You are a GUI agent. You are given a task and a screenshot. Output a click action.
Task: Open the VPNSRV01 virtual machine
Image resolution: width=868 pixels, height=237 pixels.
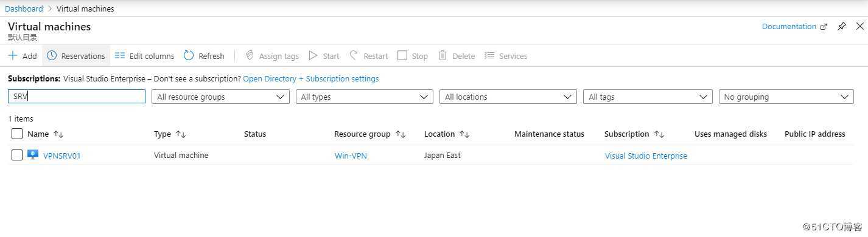(x=62, y=156)
